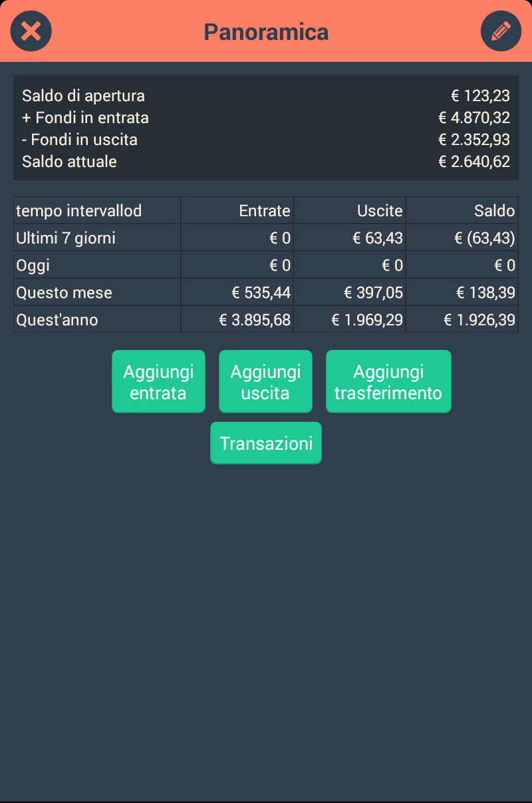The width and height of the screenshot is (532, 803).
Task: Click the Panoramica title text
Action: tap(266, 31)
